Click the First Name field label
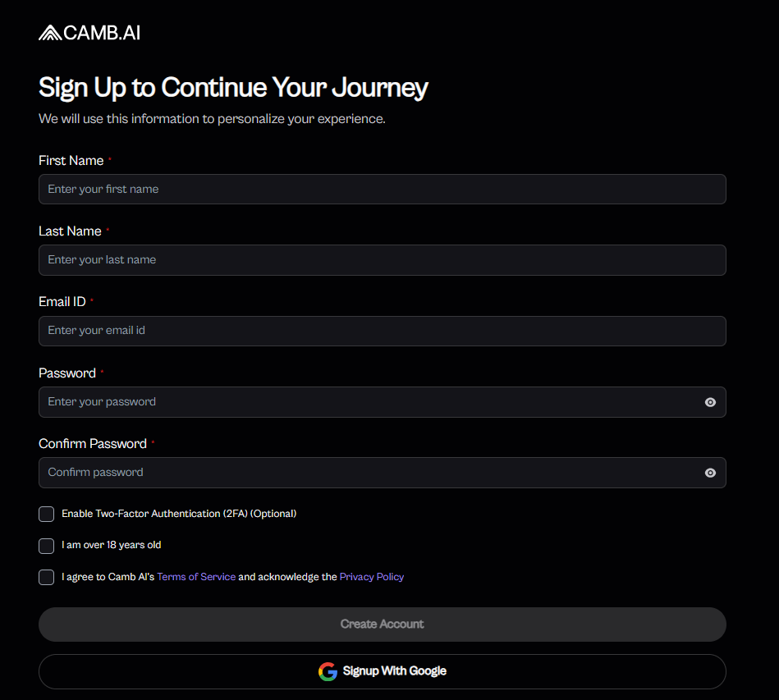779x700 pixels. point(71,161)
